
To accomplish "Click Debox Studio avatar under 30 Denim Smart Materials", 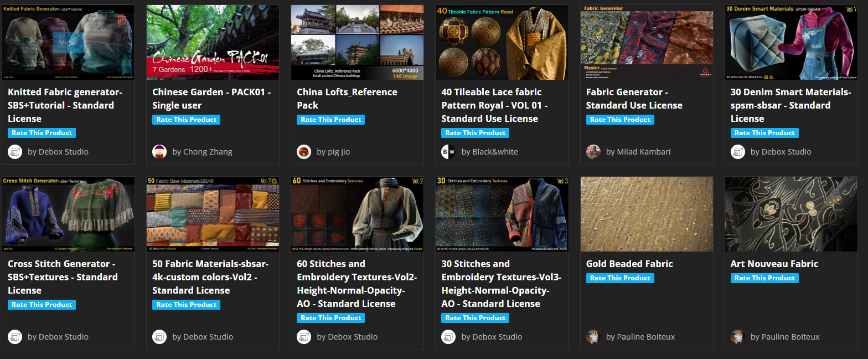I will 737,152.
